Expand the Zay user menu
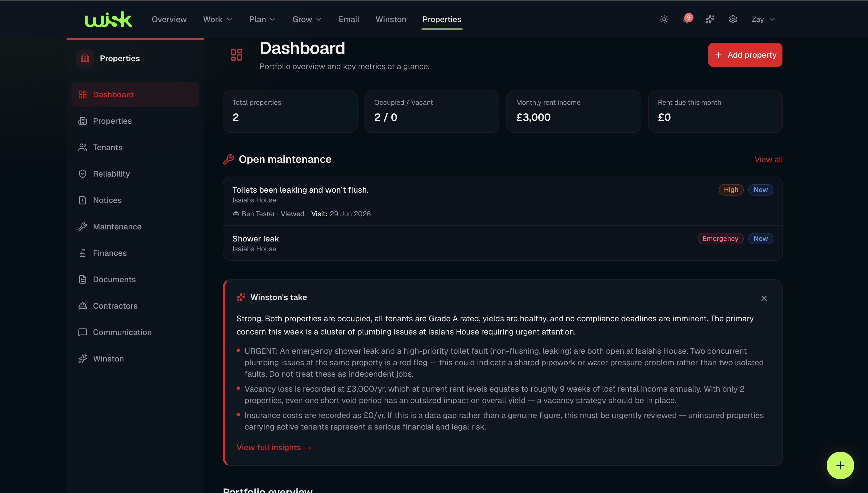Image resolution: width=868 pixels, height=493 pixels. (763, 19)
